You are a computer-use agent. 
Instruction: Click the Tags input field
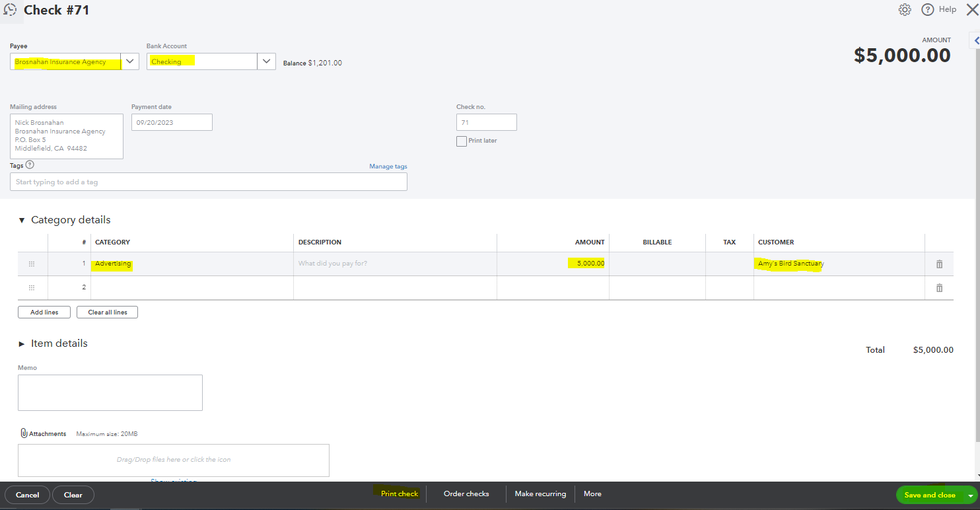point(209,182)
